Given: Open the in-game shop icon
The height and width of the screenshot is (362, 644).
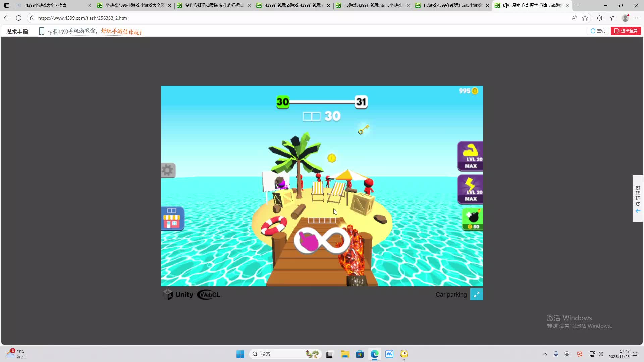Looking at the screenshot, I should [x=172, y=219].
